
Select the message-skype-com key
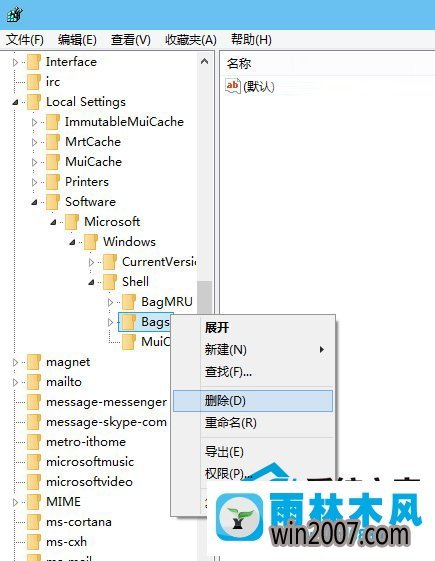click(x=107, y=422)
